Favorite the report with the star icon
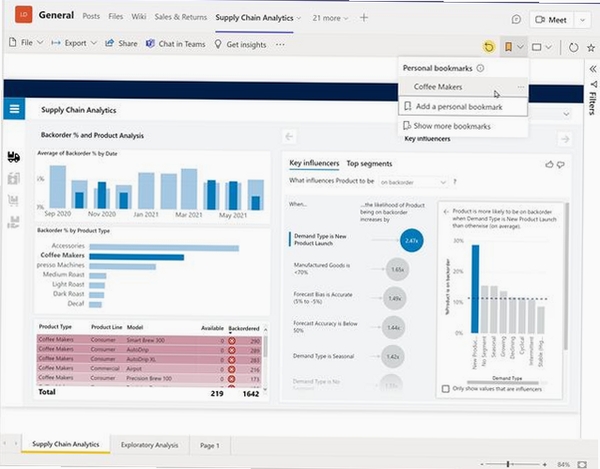The width and height of the screenshot is (600, 469). tap(591, 47)
